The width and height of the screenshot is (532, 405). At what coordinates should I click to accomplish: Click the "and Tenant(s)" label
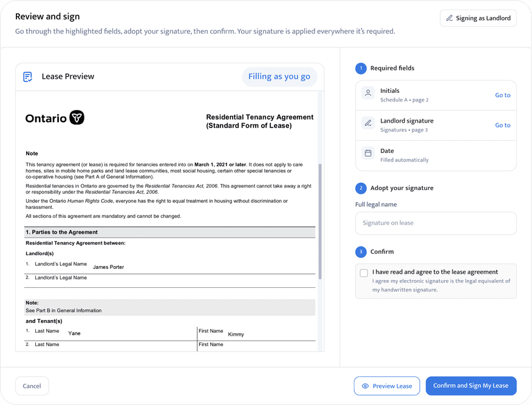(44, 321)
